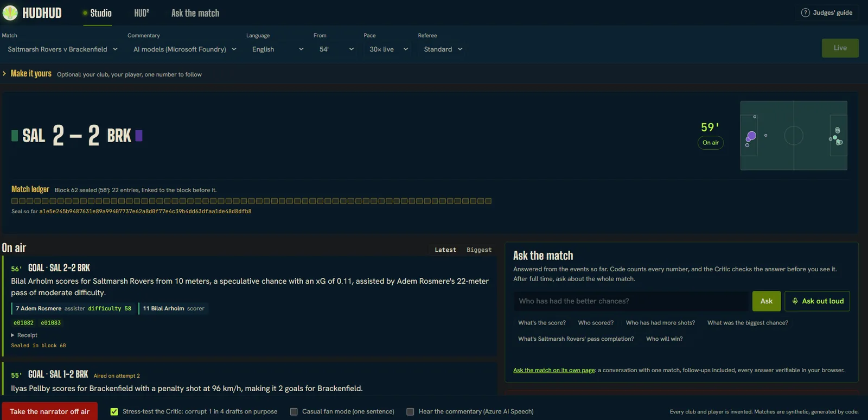
Task: Switch to the Studio tab
Action: tap(97, 13)
